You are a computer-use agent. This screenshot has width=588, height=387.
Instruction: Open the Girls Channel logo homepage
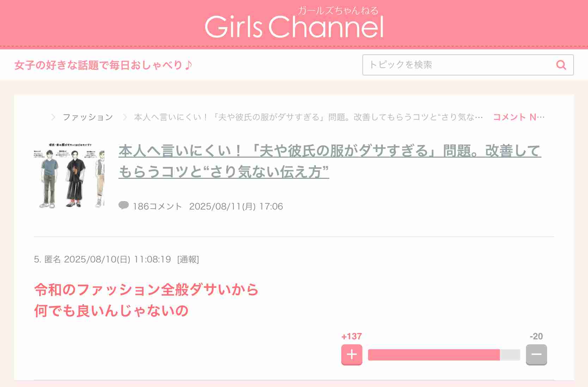point(294,23)
